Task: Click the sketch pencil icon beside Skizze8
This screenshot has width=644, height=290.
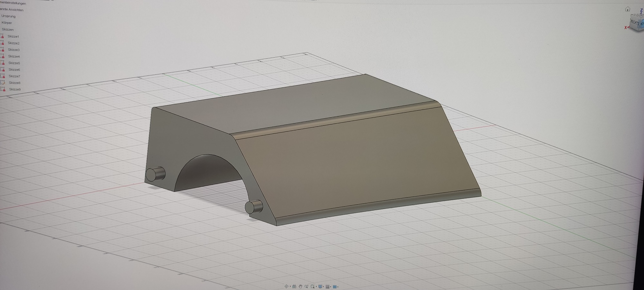Action: point(3,82)
